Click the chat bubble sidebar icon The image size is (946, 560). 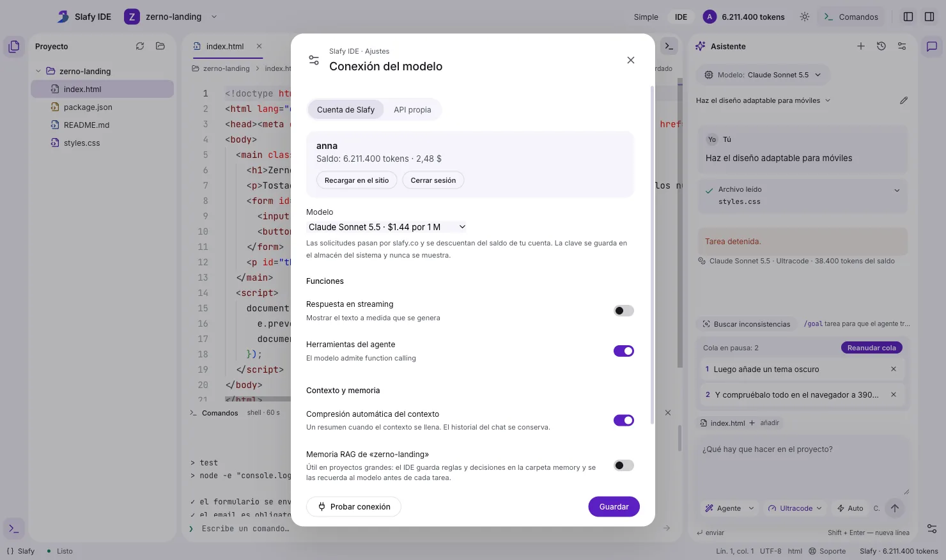932,46
